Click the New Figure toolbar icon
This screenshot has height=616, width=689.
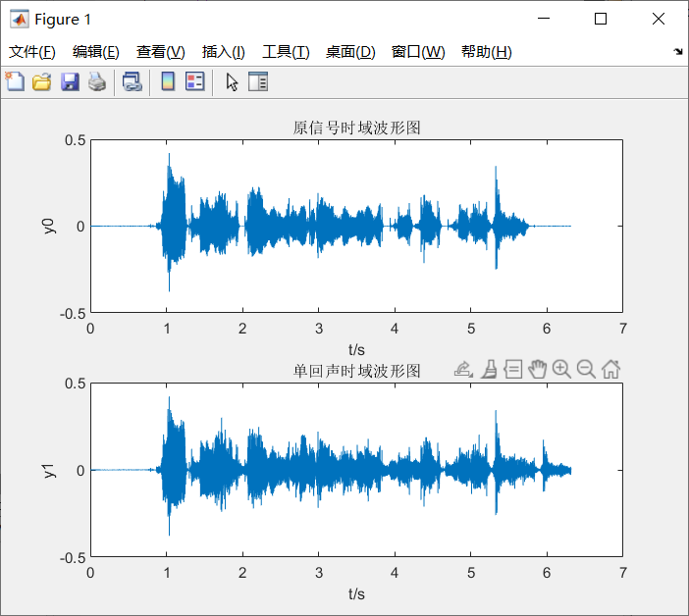pyautogui.click(x=15, y=81)
